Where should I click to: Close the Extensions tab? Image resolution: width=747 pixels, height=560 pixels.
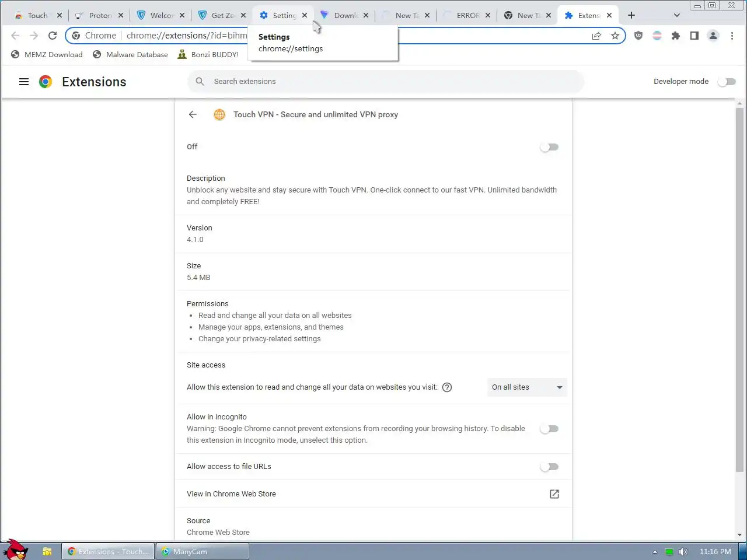(x=609, y=15)
